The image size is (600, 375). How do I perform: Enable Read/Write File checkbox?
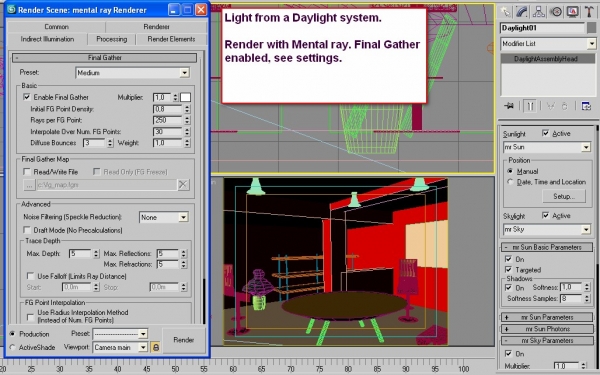26,172
